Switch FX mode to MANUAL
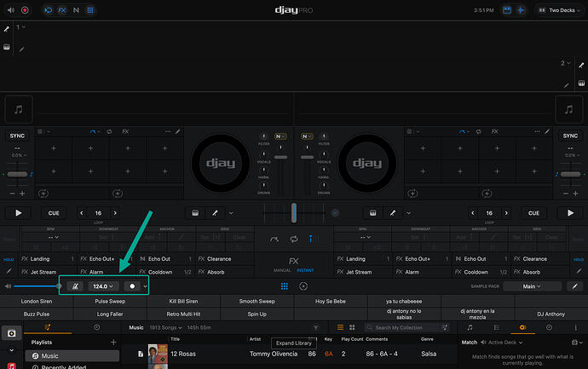 coord(282,270)
